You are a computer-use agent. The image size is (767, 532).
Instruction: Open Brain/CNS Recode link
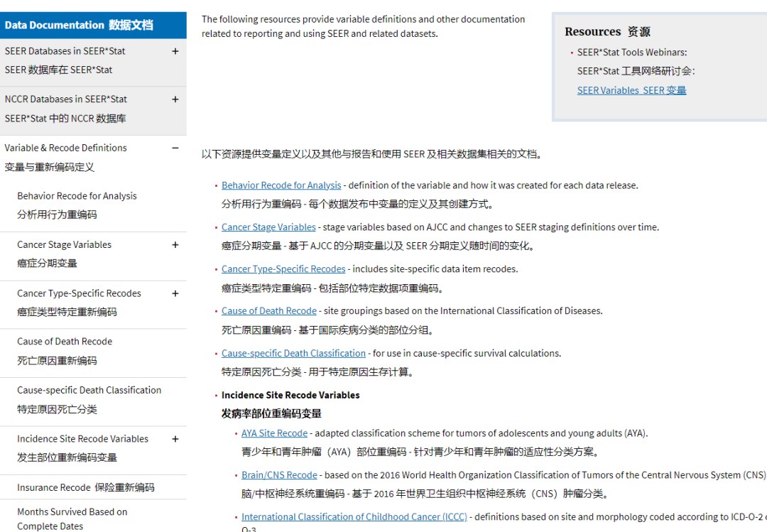279,475
